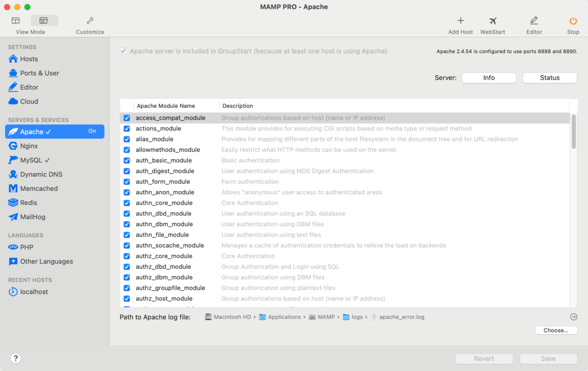Toggle the authz_host_module checkbox
Screen dimensions: 588x371
pos(127,299)
